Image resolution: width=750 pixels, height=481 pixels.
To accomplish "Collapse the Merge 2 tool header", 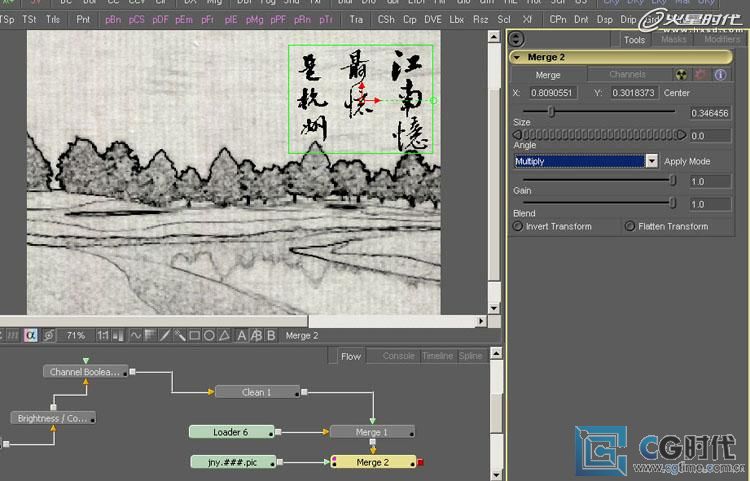I will point(517,57).
